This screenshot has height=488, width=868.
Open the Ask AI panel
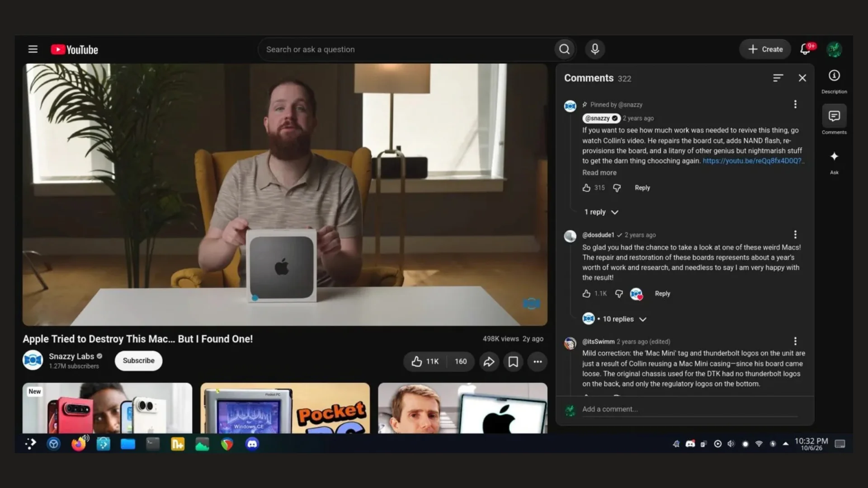(834, 163)
